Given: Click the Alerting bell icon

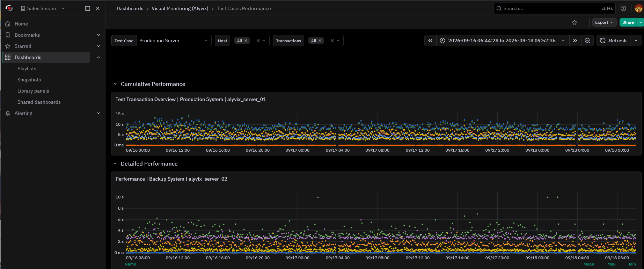Looking at the screenshot, I should [8, 113].
